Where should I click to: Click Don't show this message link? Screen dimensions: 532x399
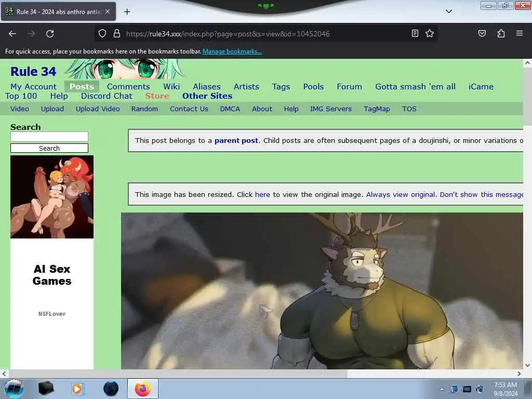[481, 194]
